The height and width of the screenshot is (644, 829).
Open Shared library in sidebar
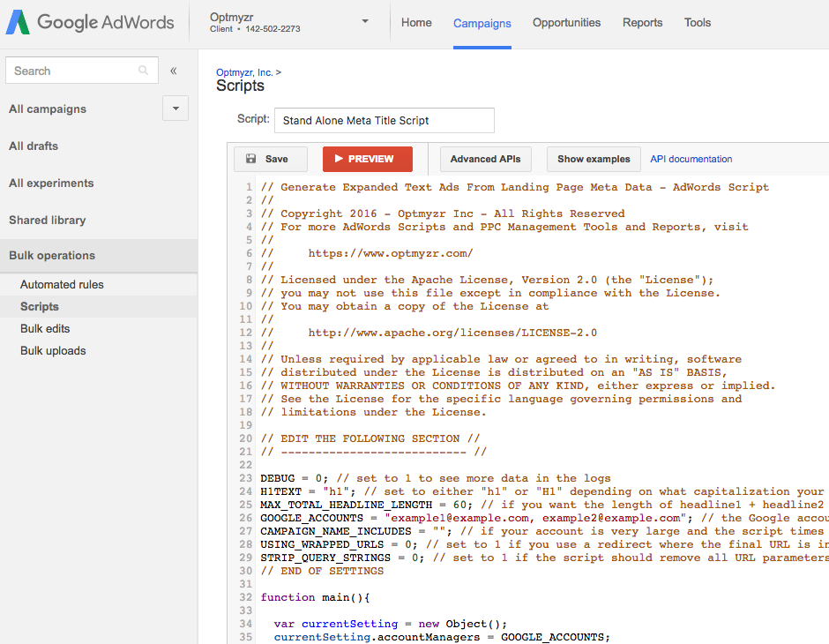(x=47, y=220)
